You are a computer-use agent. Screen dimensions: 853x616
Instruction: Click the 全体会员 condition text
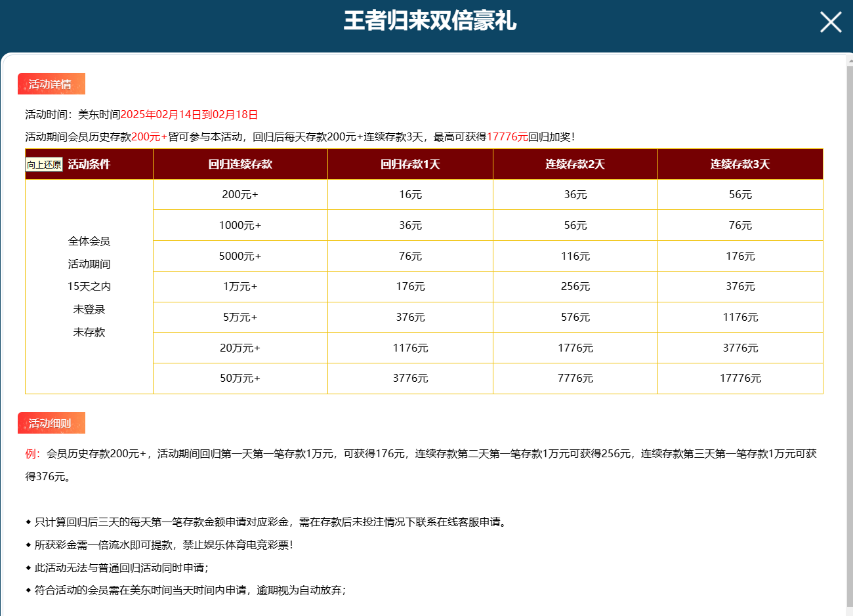(x=89, y=241)
